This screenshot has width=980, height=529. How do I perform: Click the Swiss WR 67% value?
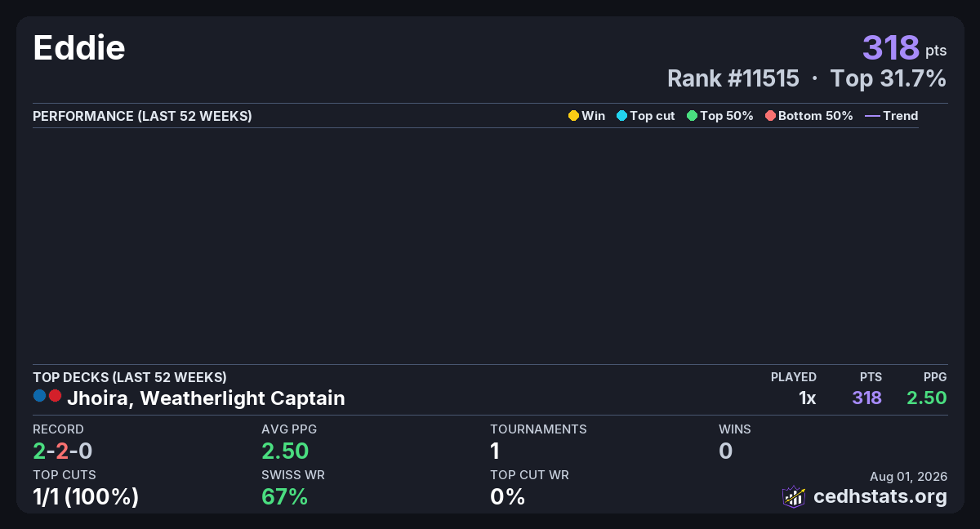(x=284, y=496)
